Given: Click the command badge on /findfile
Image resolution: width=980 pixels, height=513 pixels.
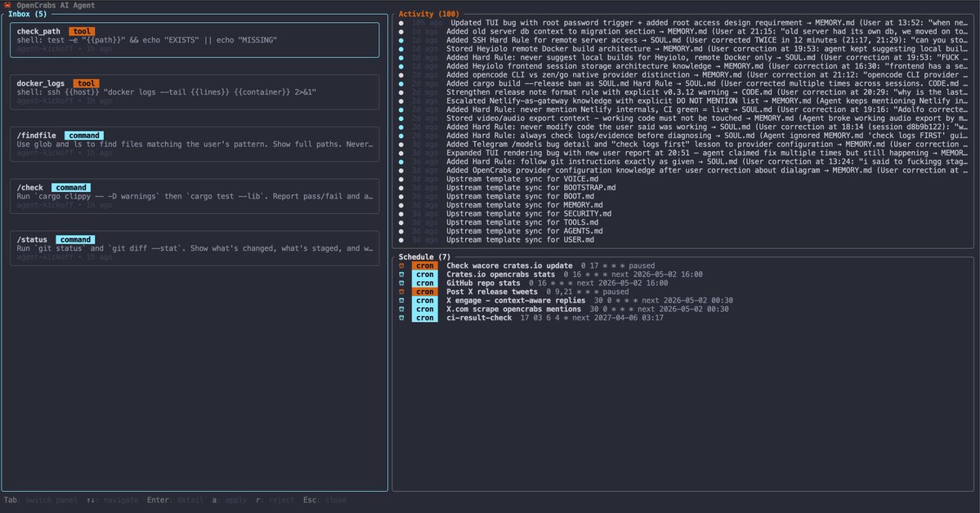Looking at the screenshot, I should tap(83, 136).
